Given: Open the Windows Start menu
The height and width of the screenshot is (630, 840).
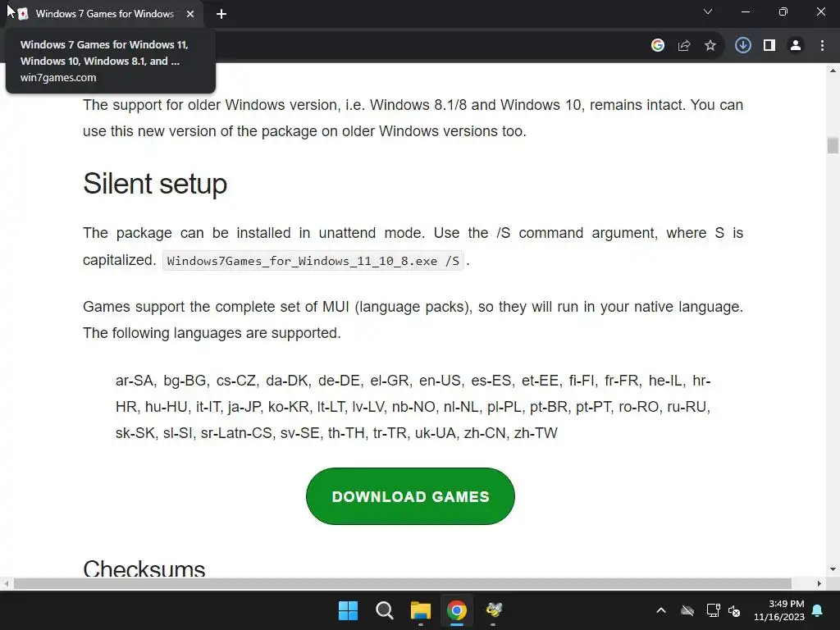Looking at the screenshot, I should click(x=348, y=610).
